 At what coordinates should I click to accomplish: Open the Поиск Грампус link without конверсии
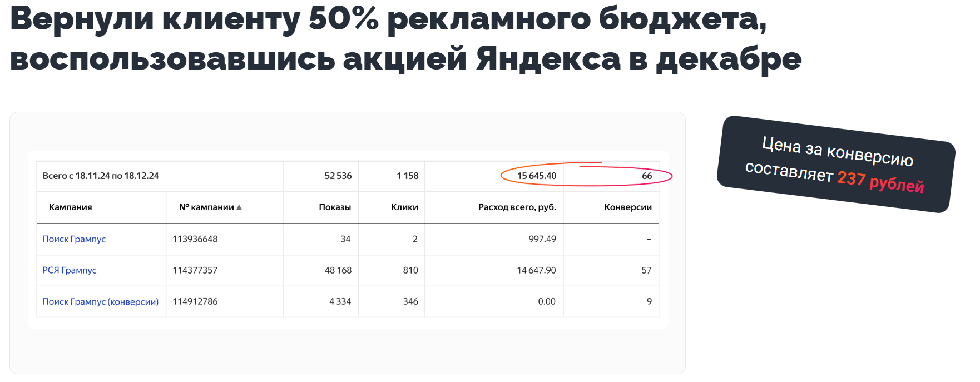(x=74, y=239)
